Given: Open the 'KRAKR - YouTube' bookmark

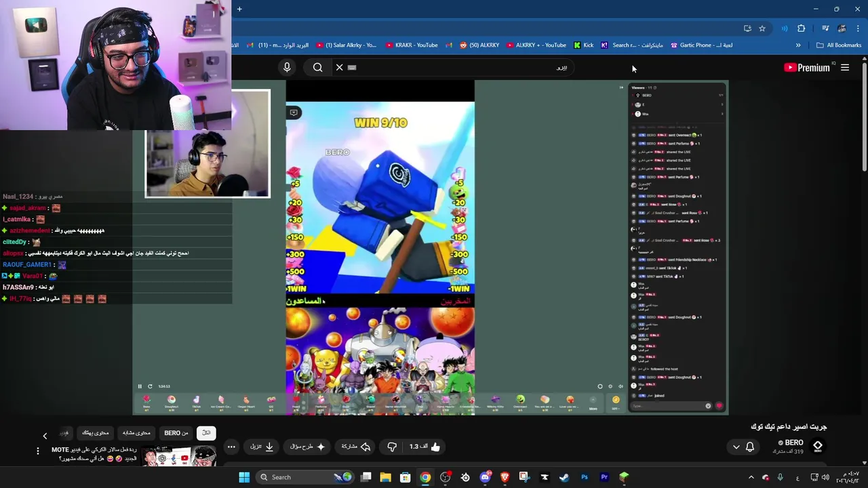Looking at the screenshot, I should [x=412, y=45].
